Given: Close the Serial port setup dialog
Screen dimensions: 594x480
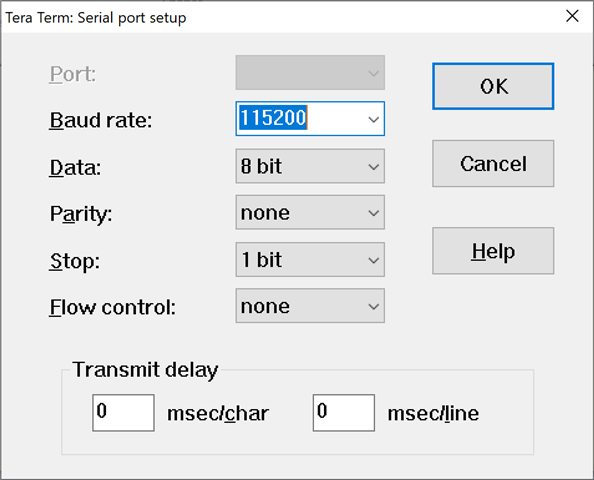Looking at the screenshot, I should coord(572,16).
